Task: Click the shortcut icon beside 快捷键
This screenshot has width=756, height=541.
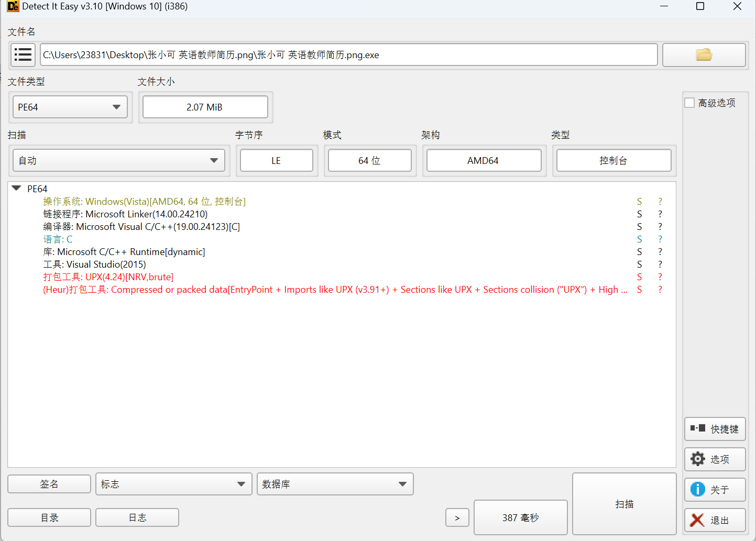Action: [698, 428]
